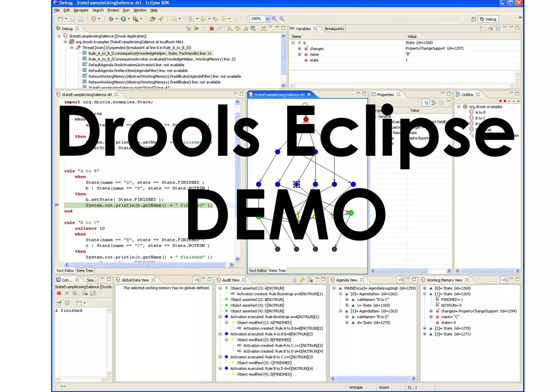Switch to Rete Tree tab in left editor
Image resolution: width=555 pixels, height=392 pixels.
pyautogui.click(x=85, y=270)
